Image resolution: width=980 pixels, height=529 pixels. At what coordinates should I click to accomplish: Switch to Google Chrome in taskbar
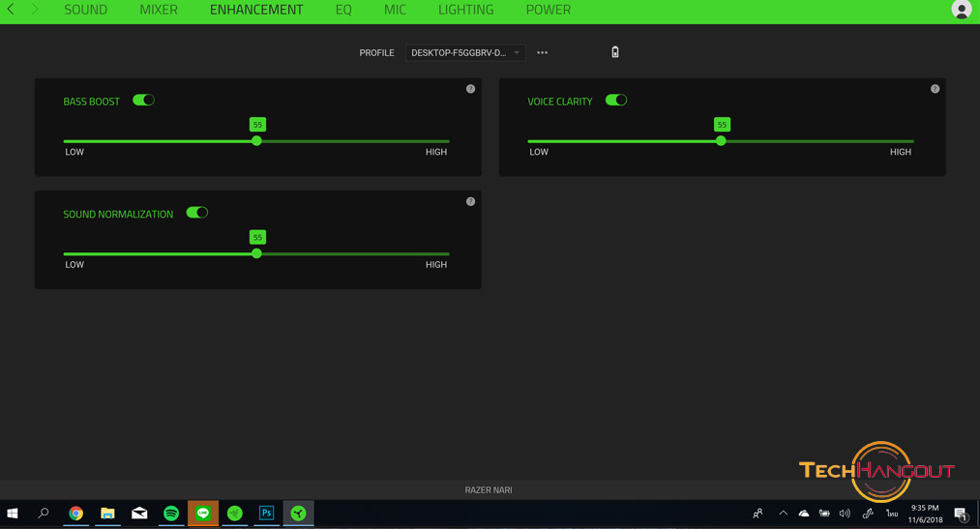coord(75,514)
